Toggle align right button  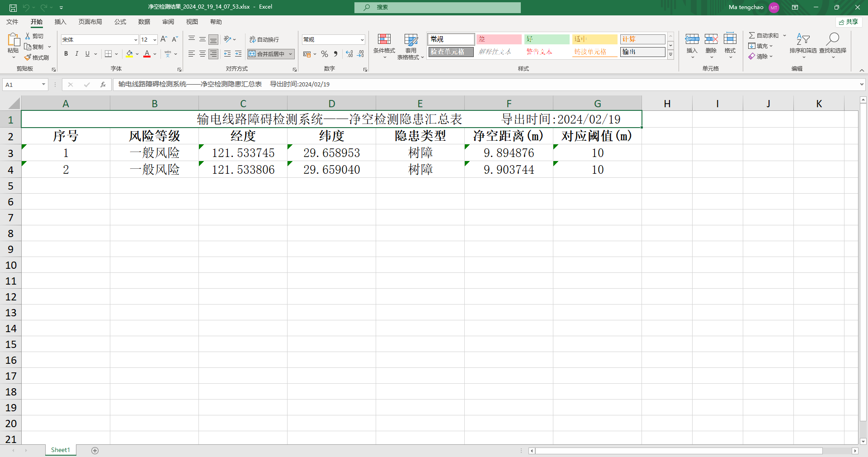(213, 54)
